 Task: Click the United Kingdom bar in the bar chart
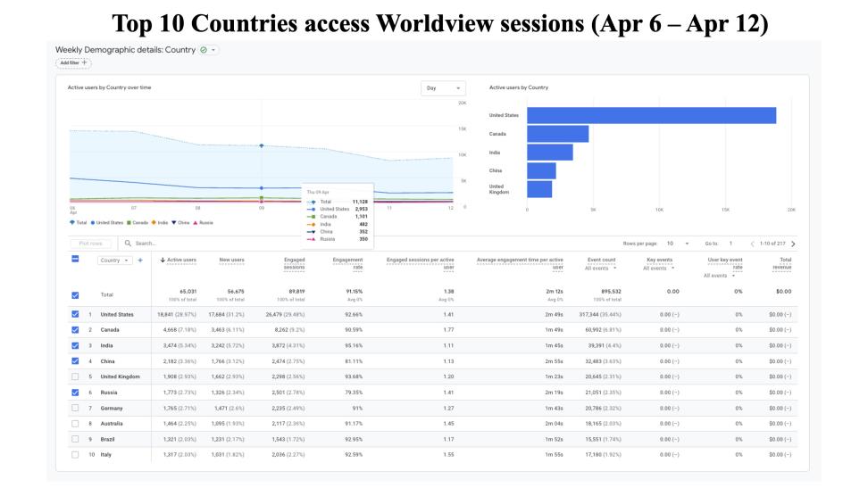click(x=539, y=189)
